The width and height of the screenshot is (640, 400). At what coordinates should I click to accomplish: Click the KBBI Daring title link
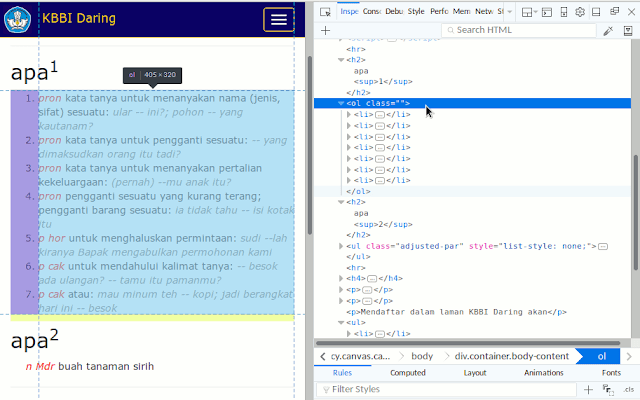[79, 18]
